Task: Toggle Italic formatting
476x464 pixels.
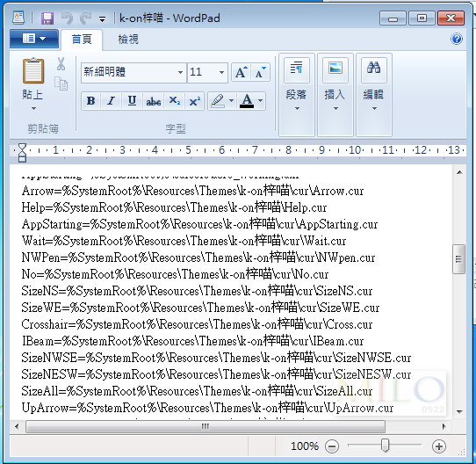Action: (111, 100)
